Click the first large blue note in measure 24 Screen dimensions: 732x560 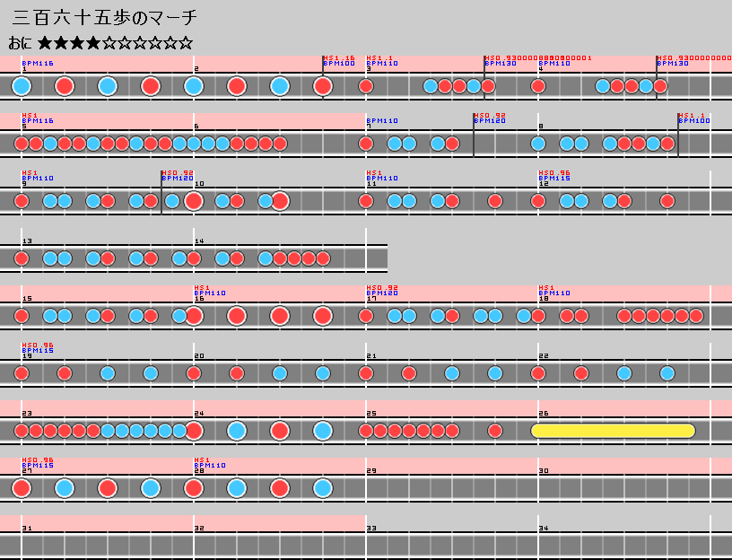point(237,431)
